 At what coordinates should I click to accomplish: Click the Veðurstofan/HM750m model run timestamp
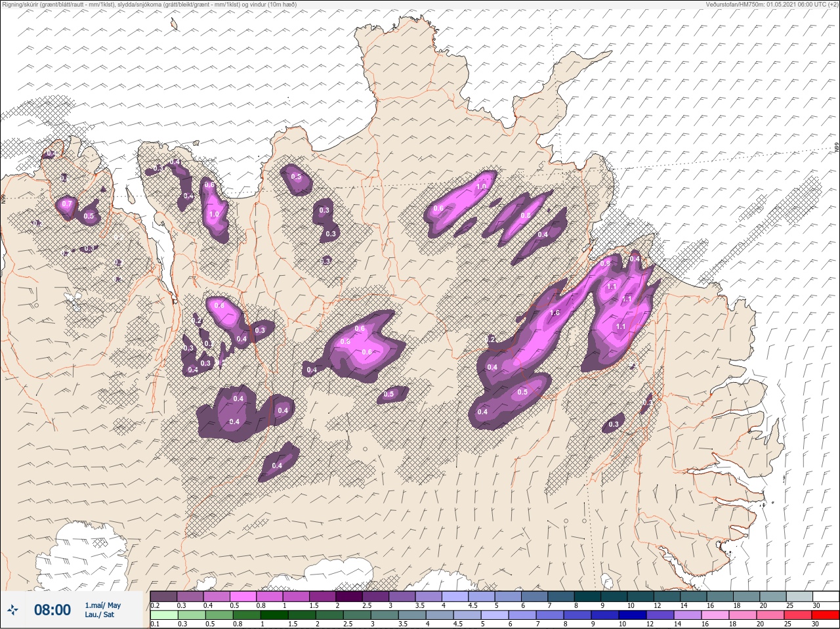(772, 4)
